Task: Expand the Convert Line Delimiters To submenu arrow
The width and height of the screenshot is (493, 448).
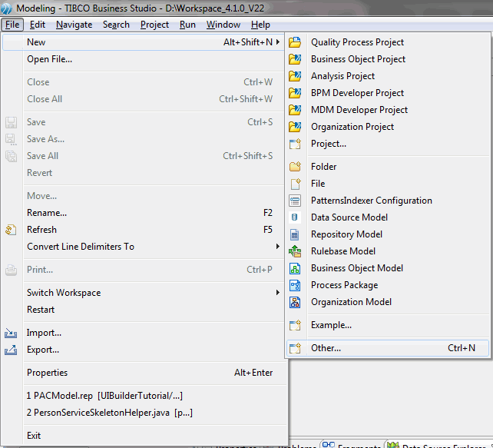Action: 278,247
